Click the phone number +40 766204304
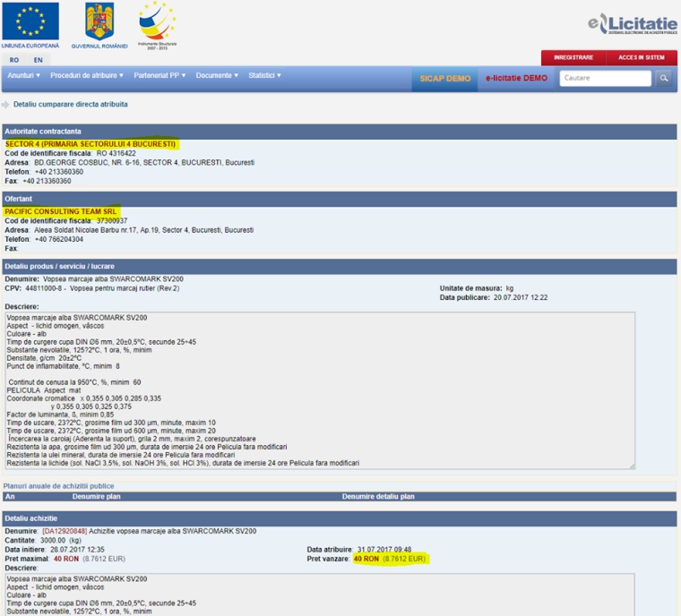This screenshot has height=616, width=681. point(59,239)
